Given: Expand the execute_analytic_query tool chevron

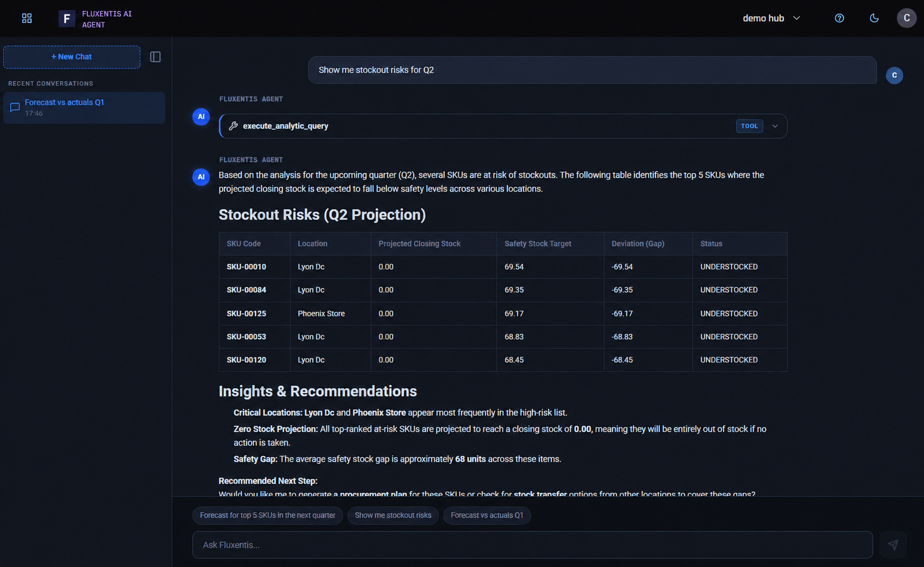Looking at the screenshot, I should click(x=775, y=126).
